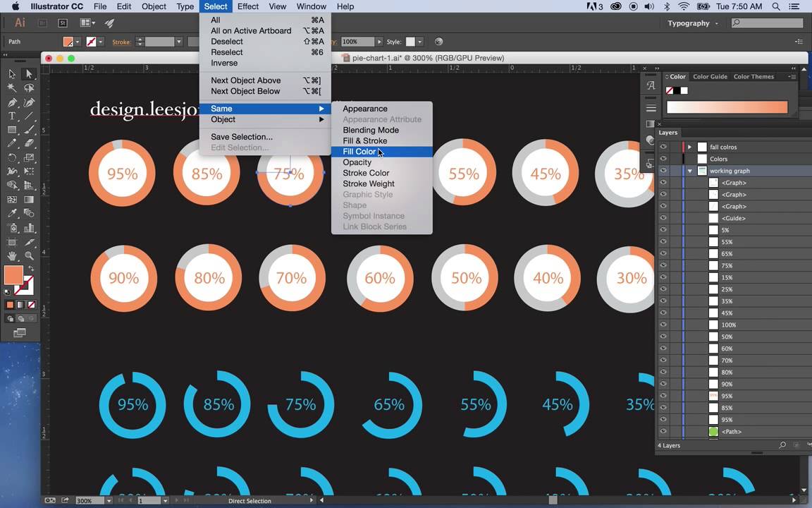Activate the Rotate tool

click(x=12, y=157)
